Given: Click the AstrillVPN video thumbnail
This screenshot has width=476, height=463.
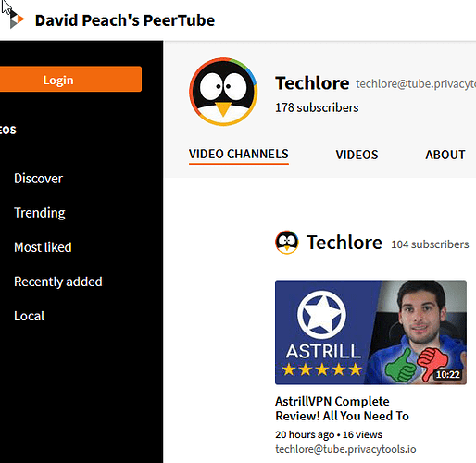Looking at the screenshot, I should [370, 332].
